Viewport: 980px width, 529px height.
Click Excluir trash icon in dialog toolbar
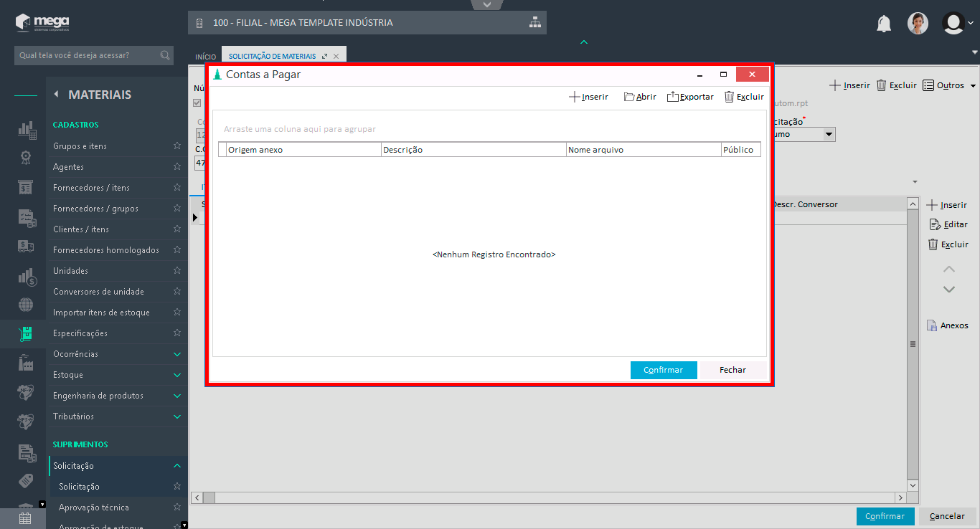(729, 97)
